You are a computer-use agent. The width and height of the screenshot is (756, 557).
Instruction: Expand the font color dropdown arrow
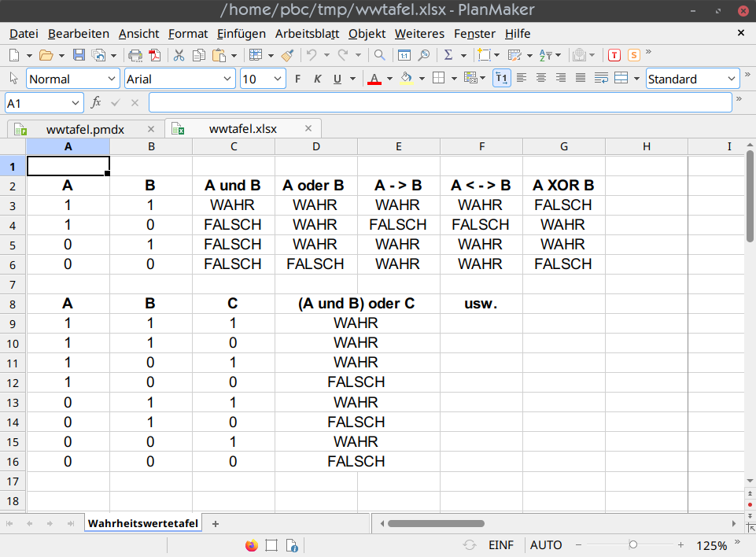click(x=389, y=79)
